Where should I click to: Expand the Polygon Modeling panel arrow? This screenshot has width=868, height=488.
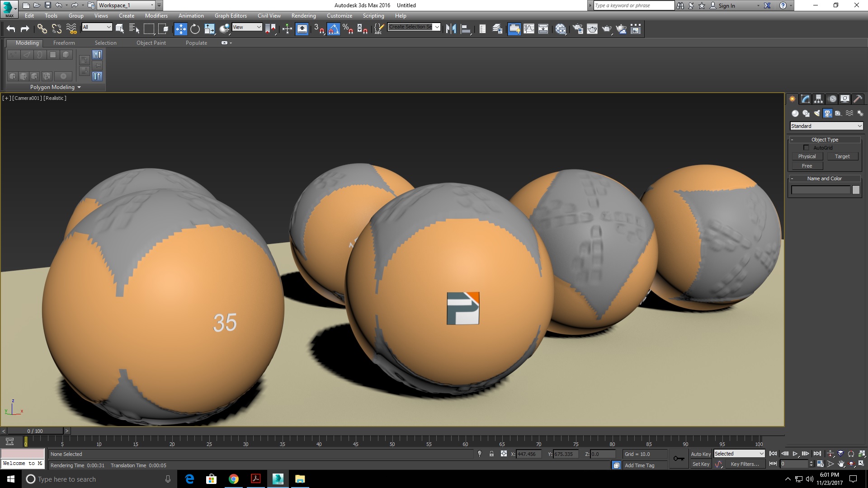pos(79,87)
